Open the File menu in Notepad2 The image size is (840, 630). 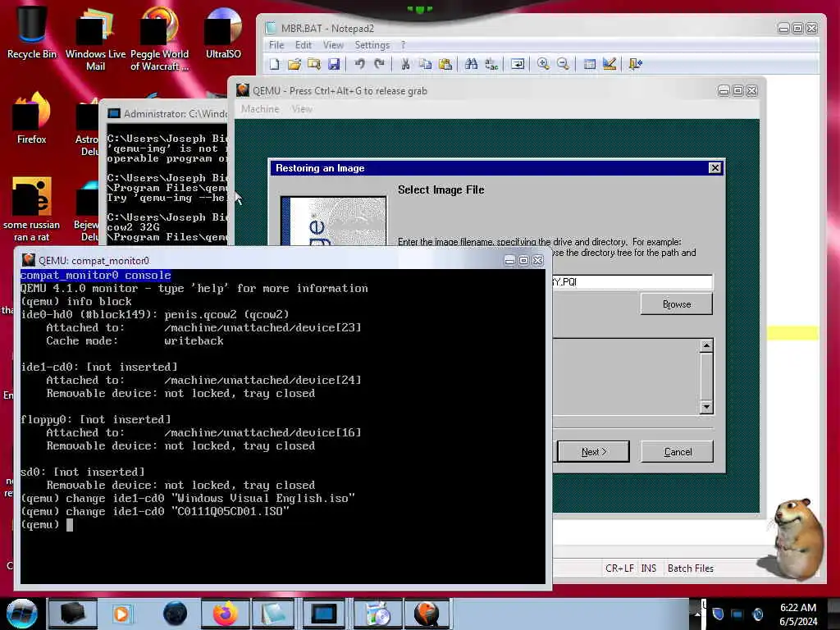click(x=276, y=45)
